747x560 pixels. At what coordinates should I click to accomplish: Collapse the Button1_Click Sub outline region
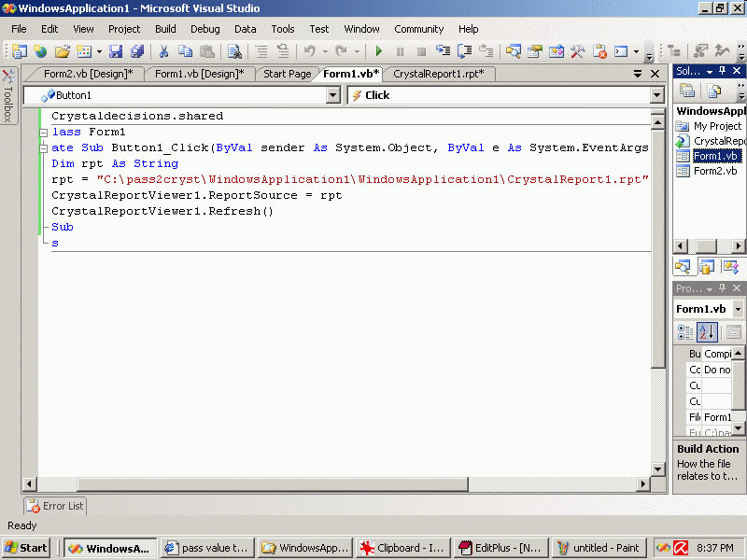[43, 148]
